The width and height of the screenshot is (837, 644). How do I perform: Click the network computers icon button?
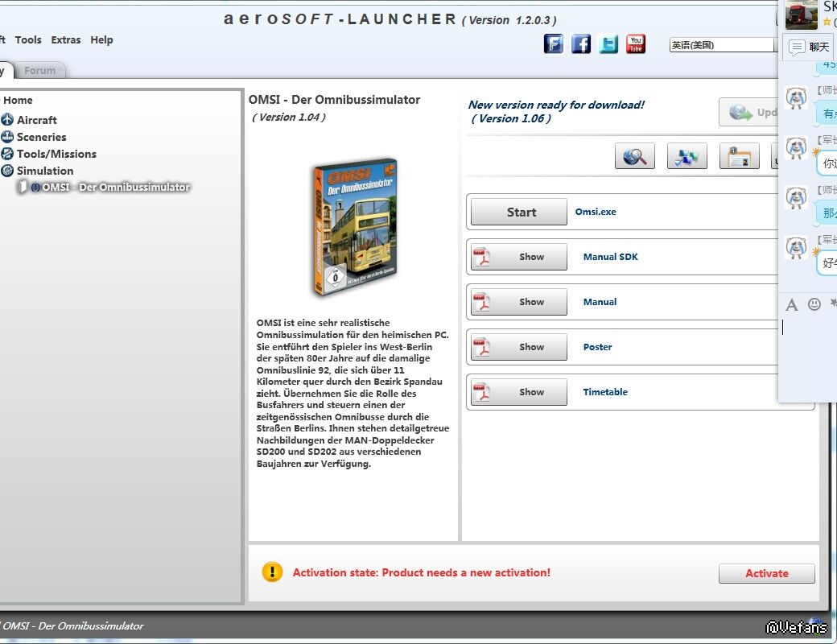(687, 156)
